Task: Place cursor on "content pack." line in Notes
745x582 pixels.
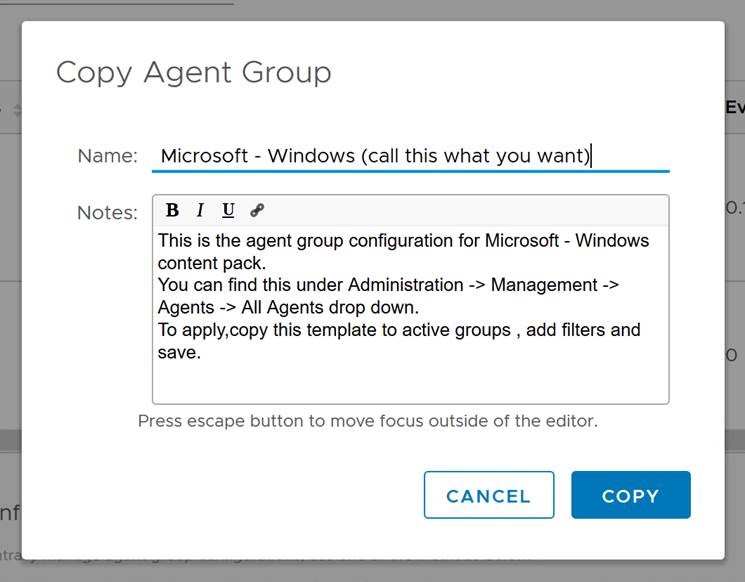Action: pyautogui.click(x=212, y=263)
